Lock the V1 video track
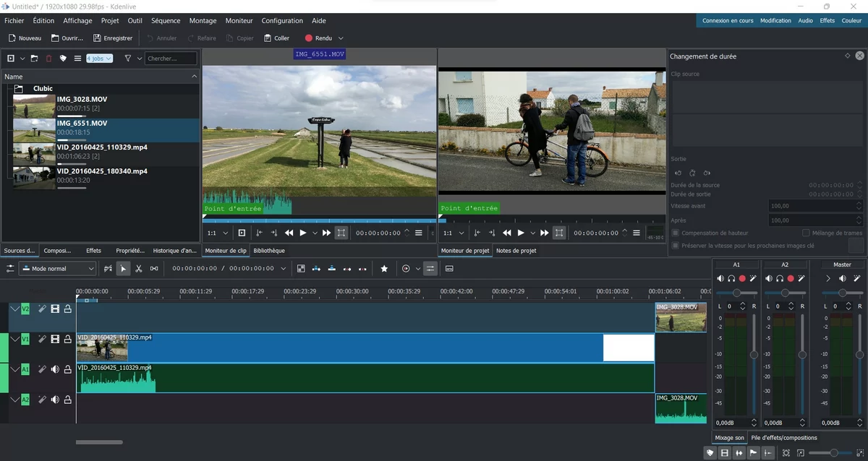 [x=68, y=339]
